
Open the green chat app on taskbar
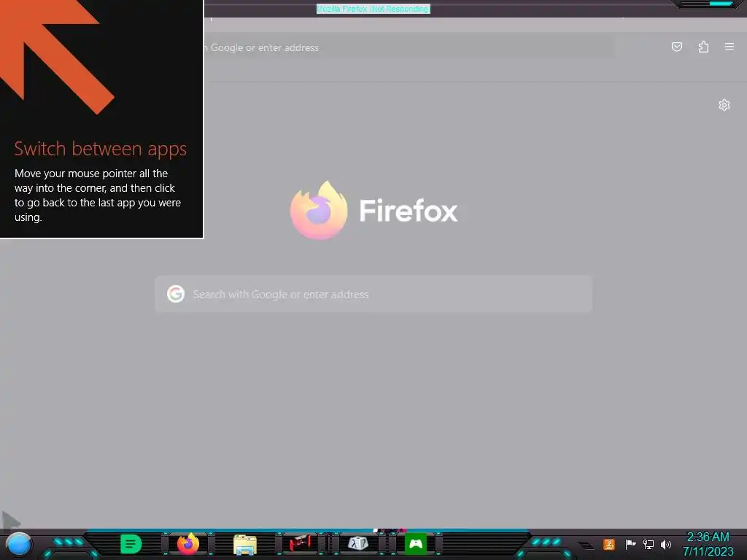tap(131, 544)
